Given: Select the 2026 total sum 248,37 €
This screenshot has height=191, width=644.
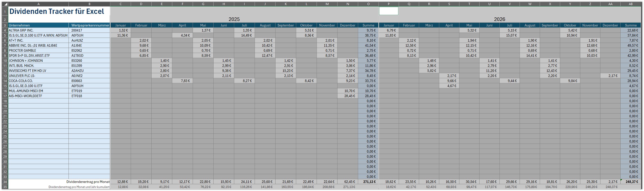Looking at the screenshot, I should point(631,182).
